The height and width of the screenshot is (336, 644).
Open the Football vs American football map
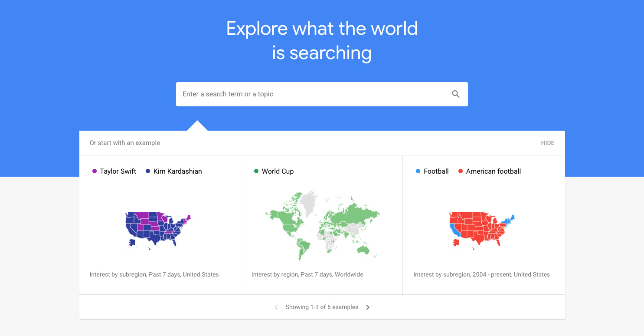[x=482, y=230]
